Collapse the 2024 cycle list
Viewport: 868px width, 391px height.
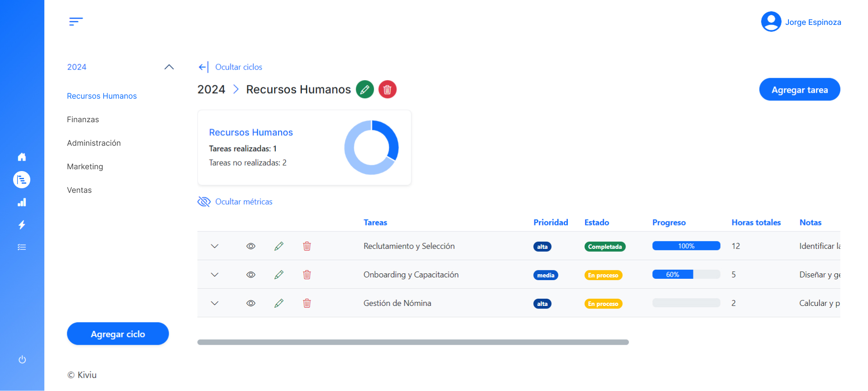169,67
